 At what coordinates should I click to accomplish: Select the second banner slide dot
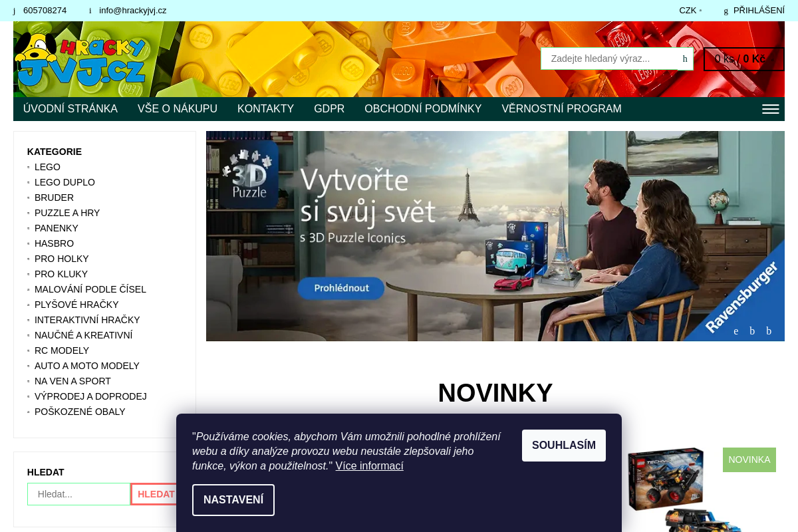click(752, 331)
